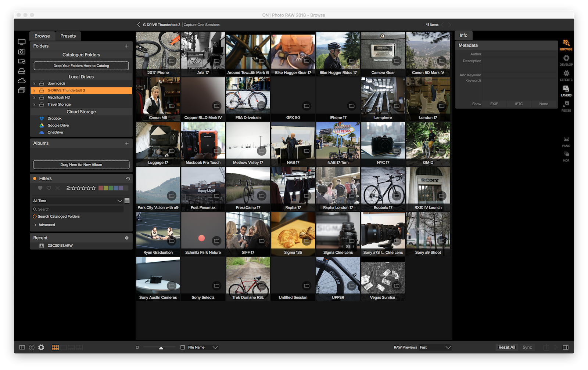Launch the HDR tool
The width and height of the screenshot is (588, 370).
pyautogui.click(x=566, y=156)
